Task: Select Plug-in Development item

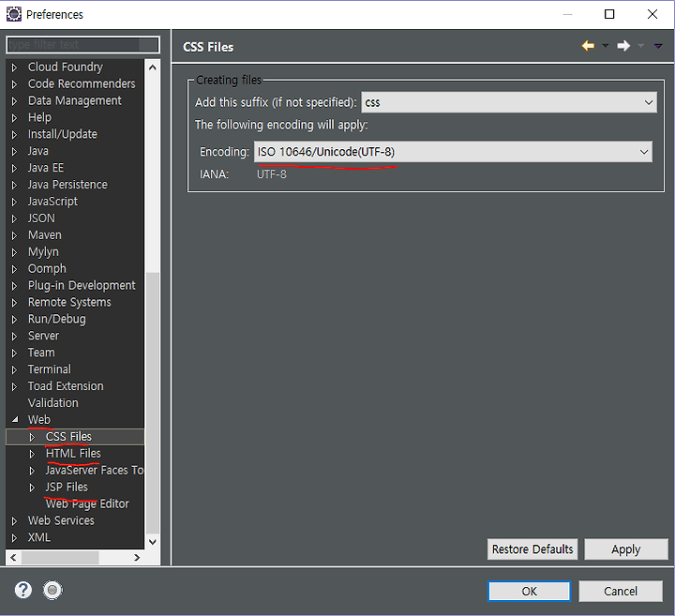Action: click(x=82, y=285)
